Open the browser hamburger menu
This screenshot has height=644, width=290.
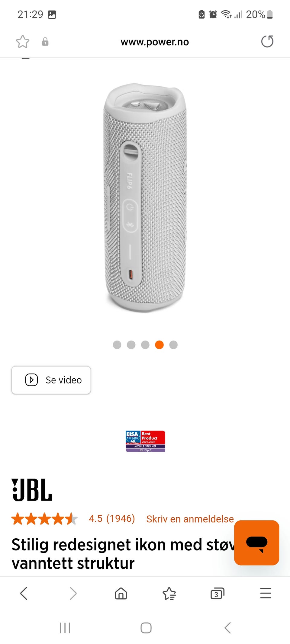point(266,593)
